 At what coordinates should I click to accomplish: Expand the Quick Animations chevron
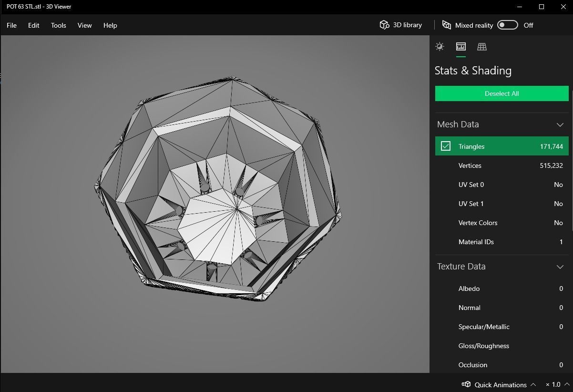[x=533, y=384]
